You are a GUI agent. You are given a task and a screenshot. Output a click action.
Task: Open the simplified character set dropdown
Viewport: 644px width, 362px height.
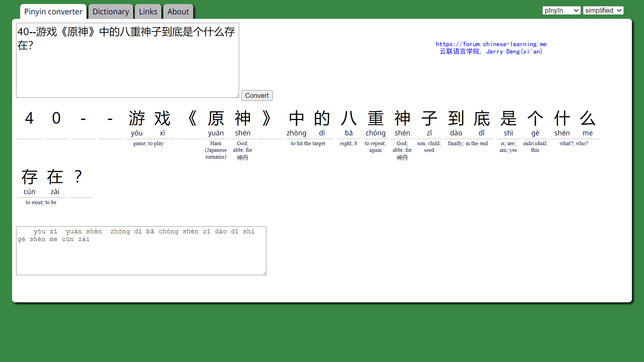(x=603, y=10)
